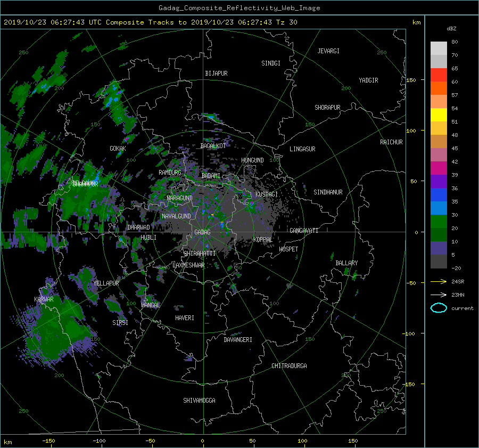Click the 150 km mark on the right axis
Screen dimensions: 479x448
pyautogui.click(x=411, y=80)
